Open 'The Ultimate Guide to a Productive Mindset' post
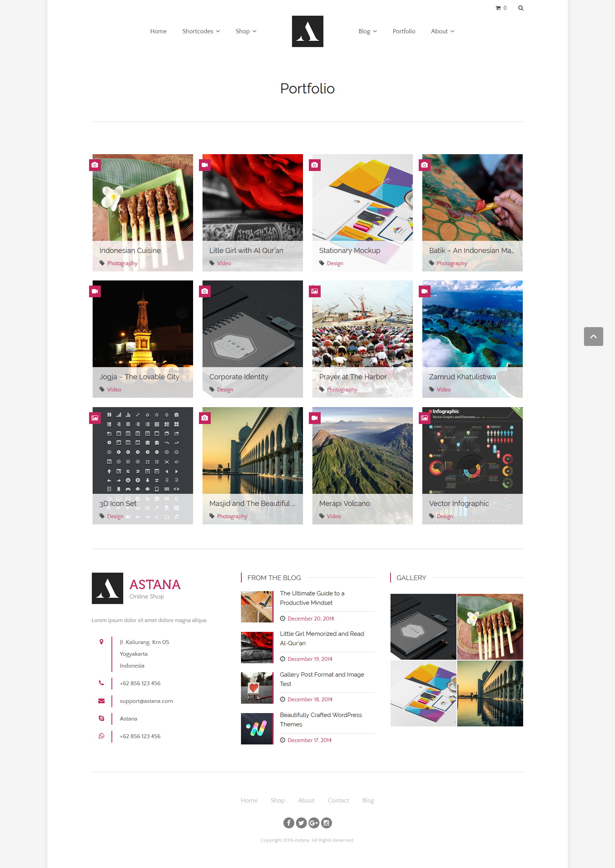Image resolution: width=615 pixels, height=868 pixels. tap(312, 598)
